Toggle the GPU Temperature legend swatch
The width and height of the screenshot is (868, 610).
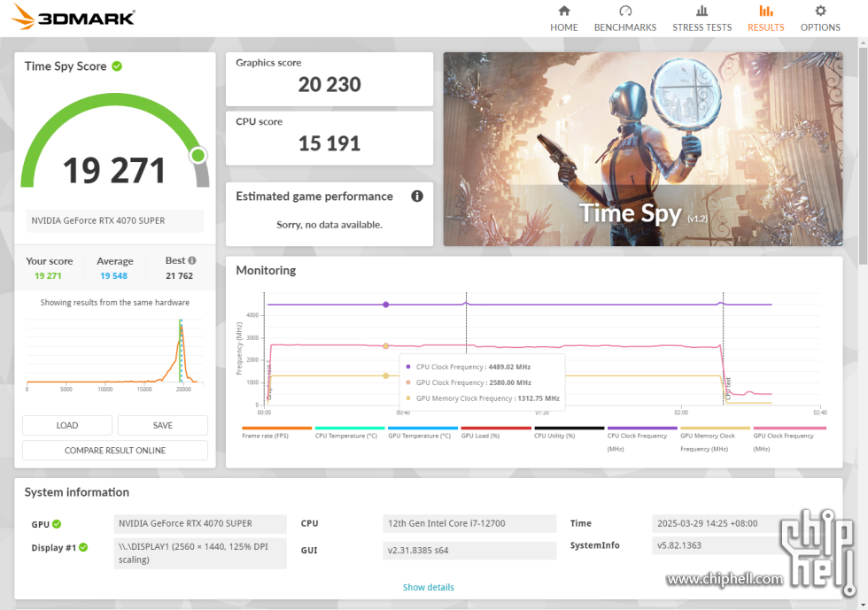[x=423, y=428]
